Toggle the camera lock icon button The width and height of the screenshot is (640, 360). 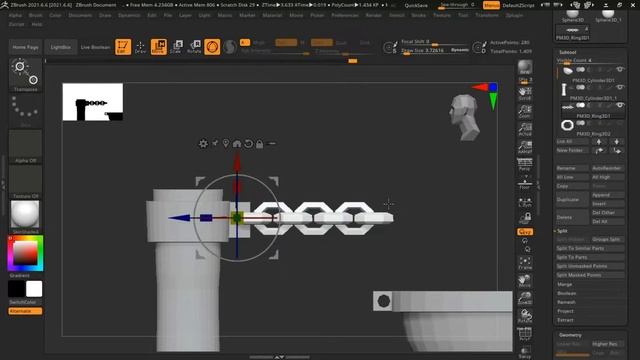click(525, 218)
